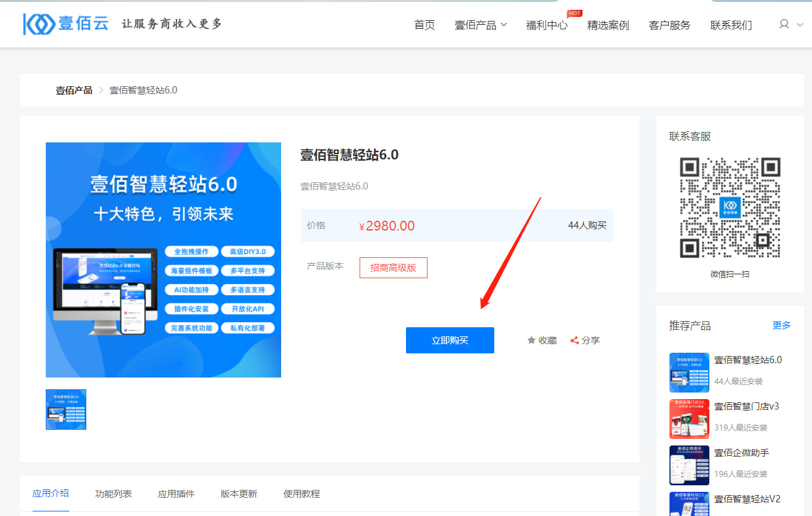Click 更多 link in 推荐产品
This screenshot has height=516, width=812.
782,325
